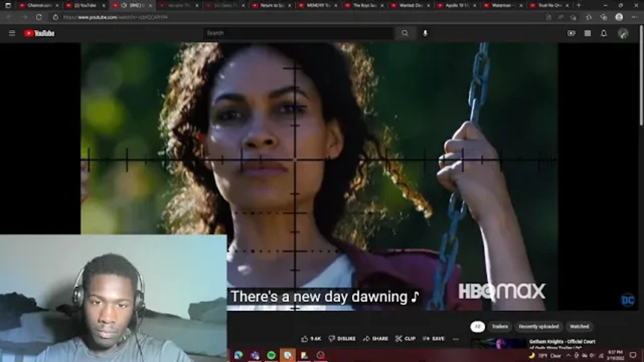The image size is (644, 362).
Task: Open the browser settings and more menu
Action: click(x=634, y=17)
